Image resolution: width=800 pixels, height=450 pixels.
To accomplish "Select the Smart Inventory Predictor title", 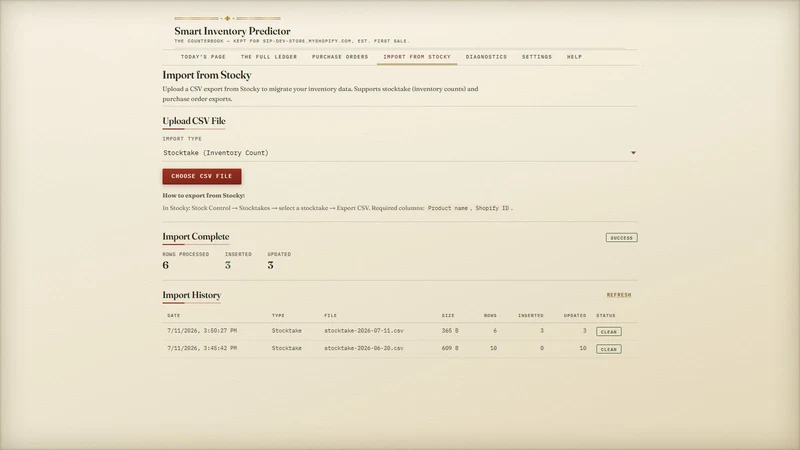I will pyautogui.click(x=232, y=31).
